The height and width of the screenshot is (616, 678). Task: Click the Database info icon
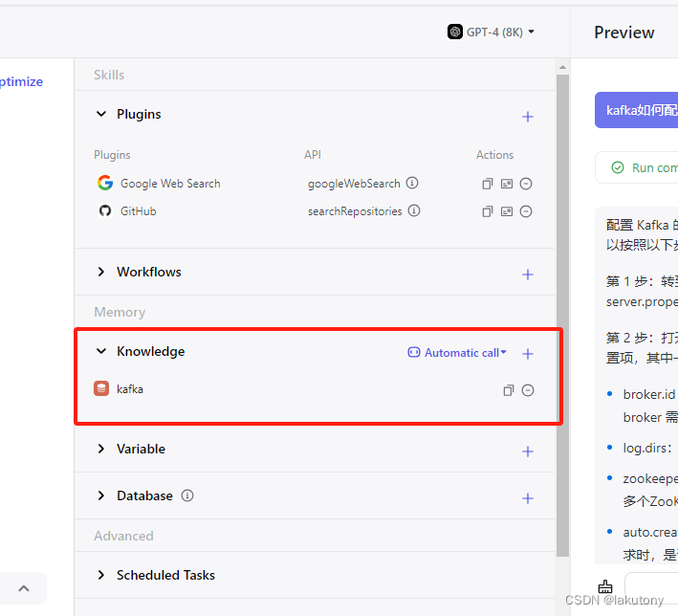pos(187,495)
